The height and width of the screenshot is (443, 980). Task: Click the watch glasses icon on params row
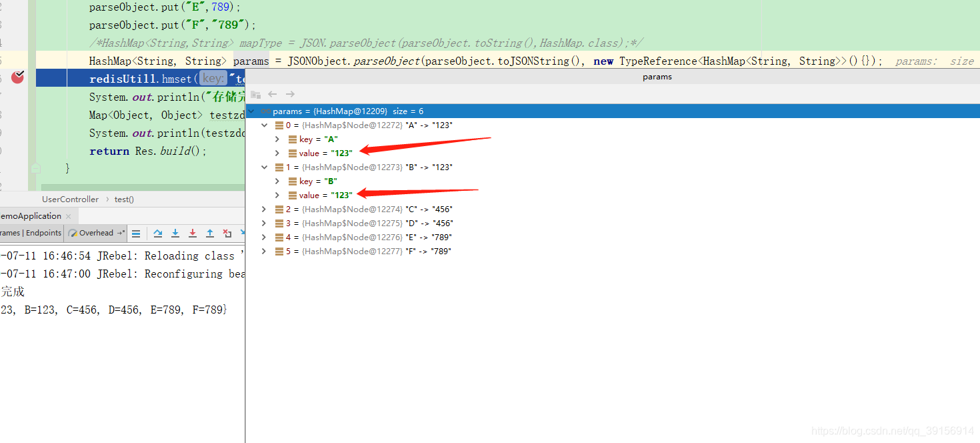pos(265,111)
